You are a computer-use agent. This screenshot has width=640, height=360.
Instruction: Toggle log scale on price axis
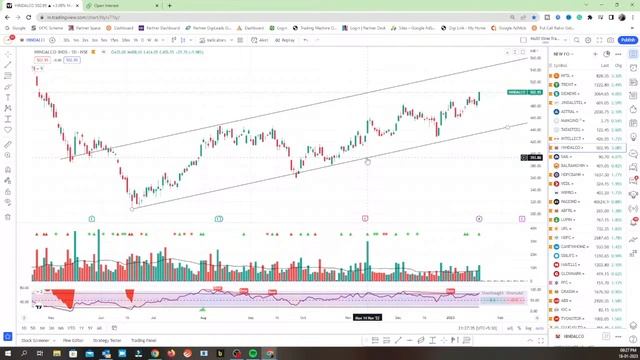click(528, 328)
